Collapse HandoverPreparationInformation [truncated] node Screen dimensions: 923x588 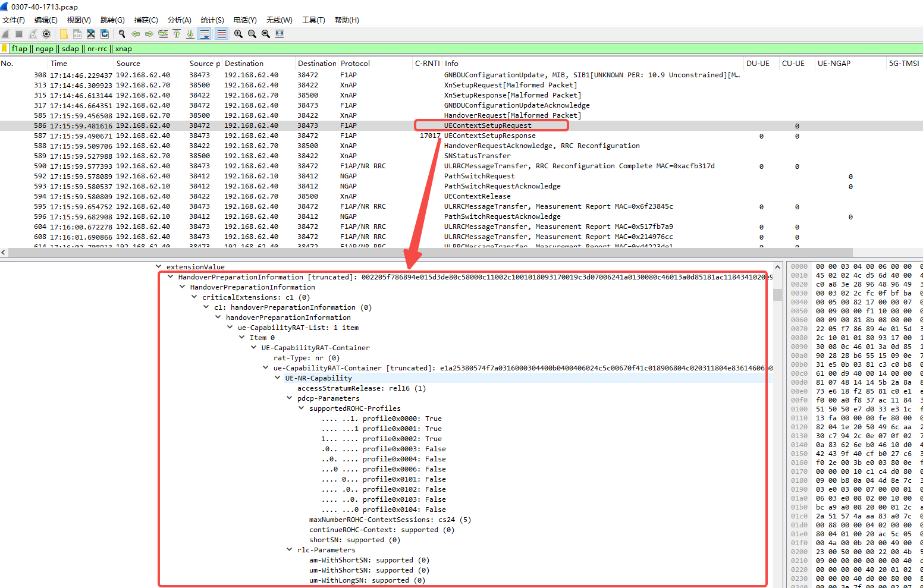tap(171, 277)
